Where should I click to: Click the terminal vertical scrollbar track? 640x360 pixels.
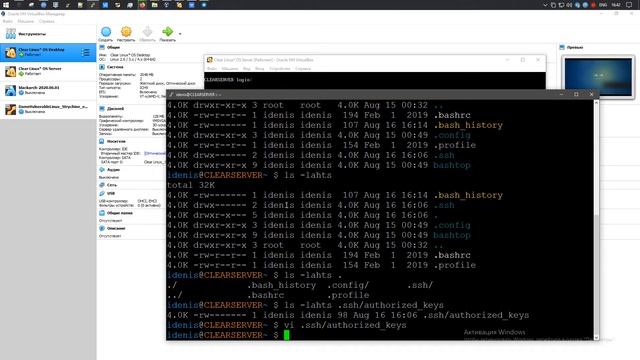click(596, 220)
